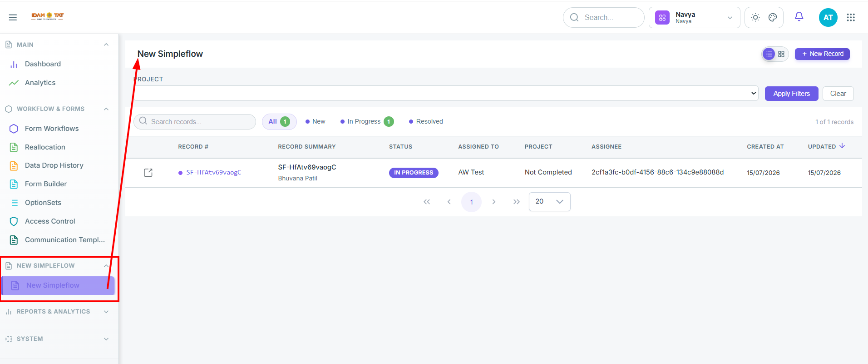This screenshot has width=868, height=364.
Task: Click the Form Builder icon
Action: [14, 184]
